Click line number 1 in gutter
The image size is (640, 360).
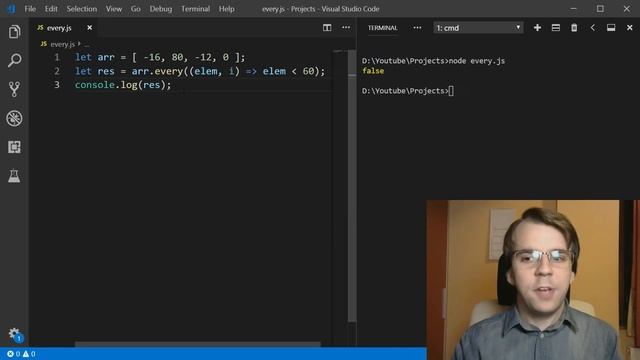tap(57, 57)
